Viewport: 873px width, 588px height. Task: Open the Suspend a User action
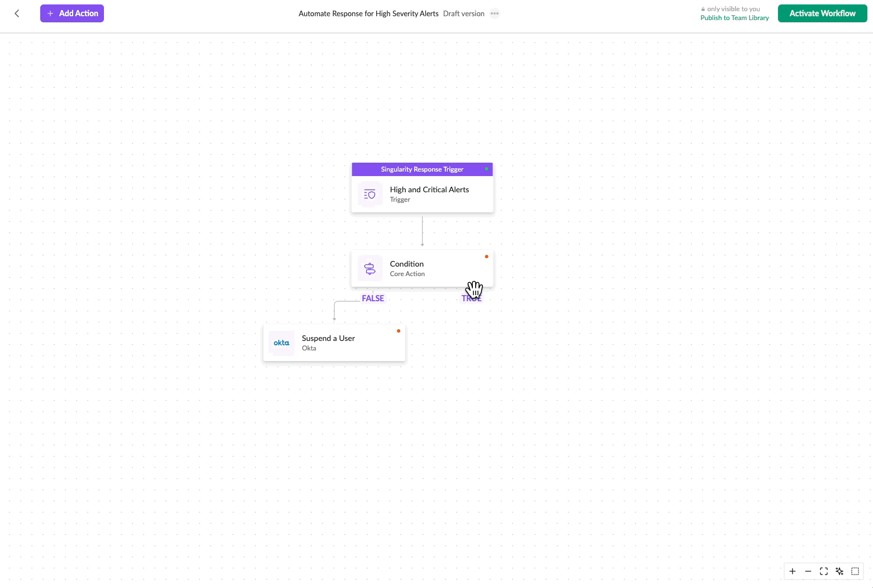335,343
